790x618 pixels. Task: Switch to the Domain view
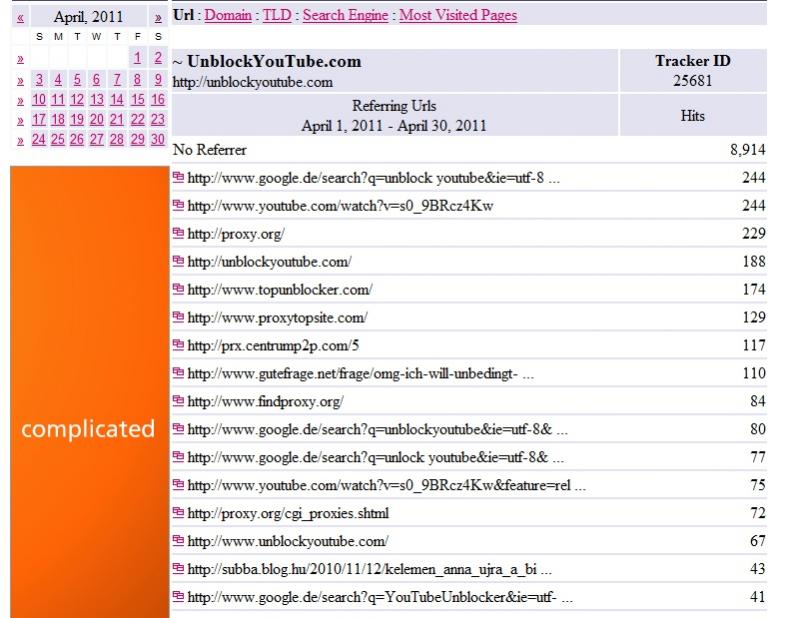(227, 16)
